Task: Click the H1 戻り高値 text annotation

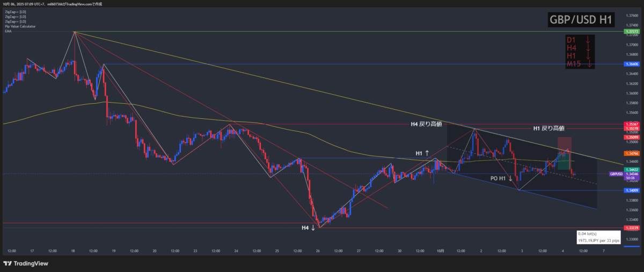Action: 548,128
